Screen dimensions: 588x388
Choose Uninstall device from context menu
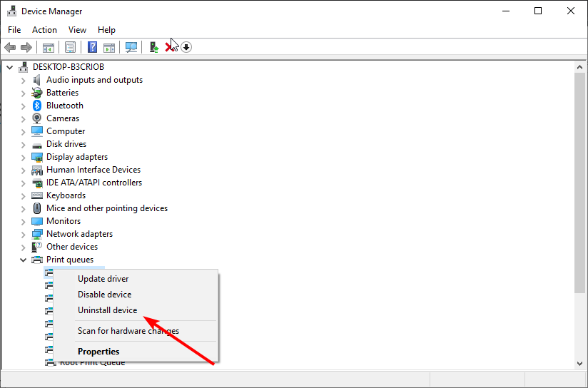[136, 310]
